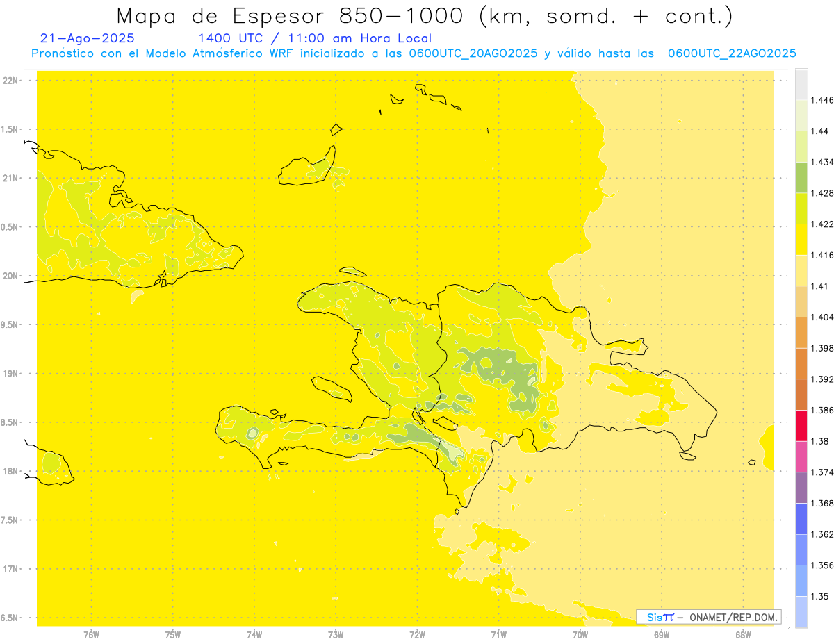This screenshot has width=834, height=644.
Task: Click the orange legend swatch between 1.398 and 1.404
Action: 801,332
